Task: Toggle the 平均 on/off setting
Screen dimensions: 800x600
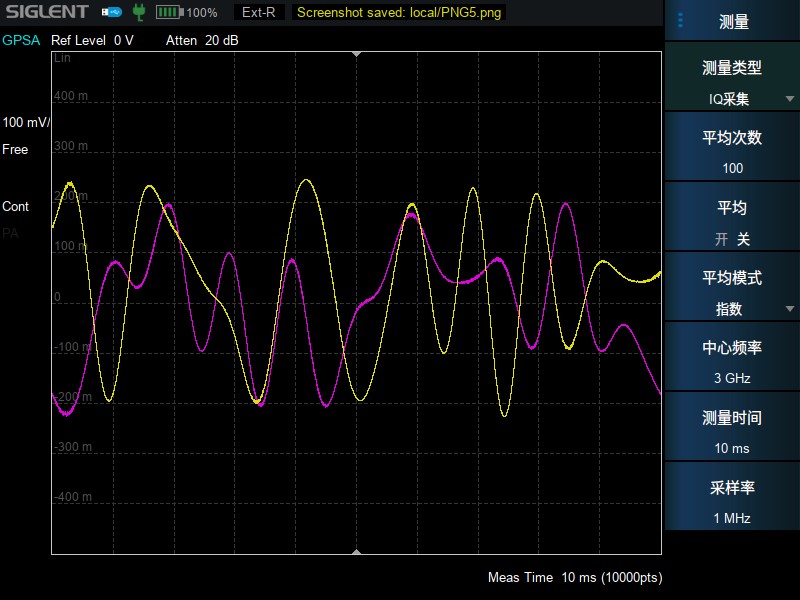Action: point(732,222)
